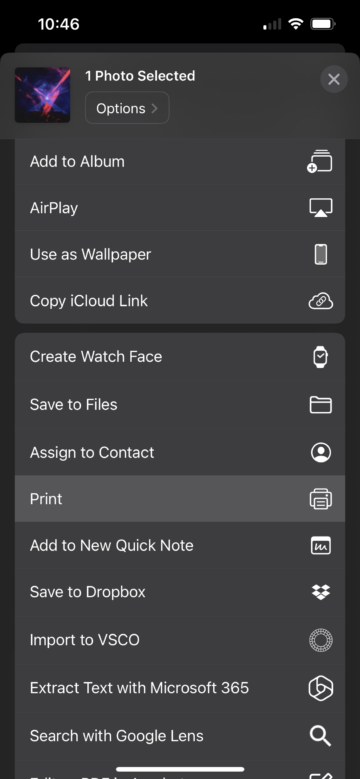Viewport: 360px width, 779px height.
Task: Tap the selected photo thumbnail
Action: (x=42, y=95)
